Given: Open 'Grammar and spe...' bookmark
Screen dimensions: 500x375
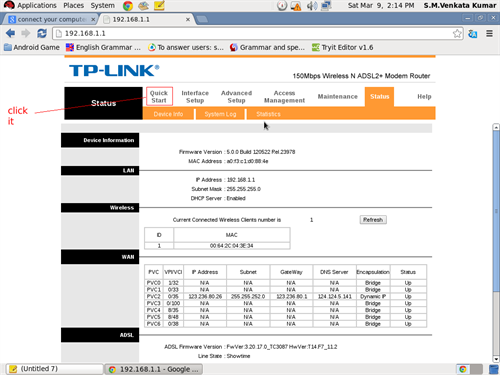Looking at the screenshot, I should pos(267,47).
